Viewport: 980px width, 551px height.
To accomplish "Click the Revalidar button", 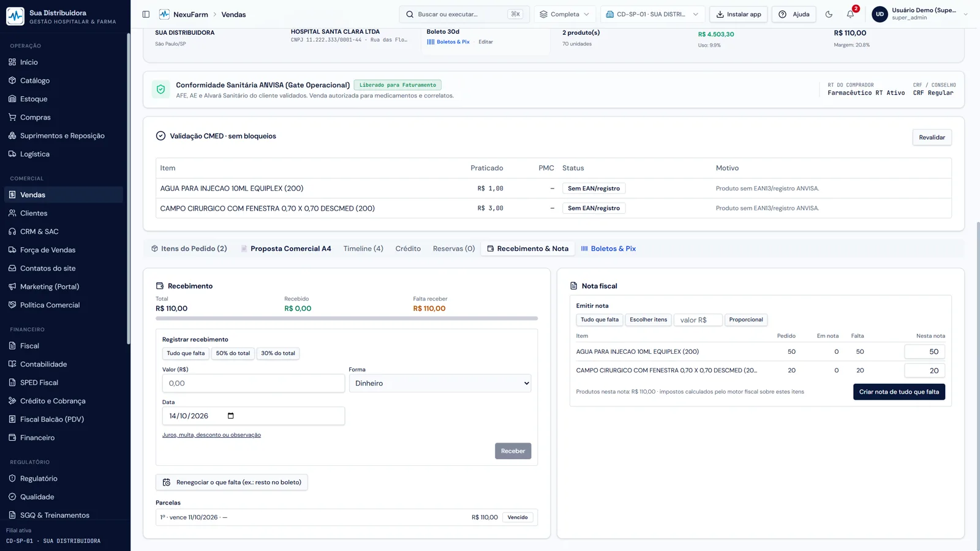I will click(932, 137).
